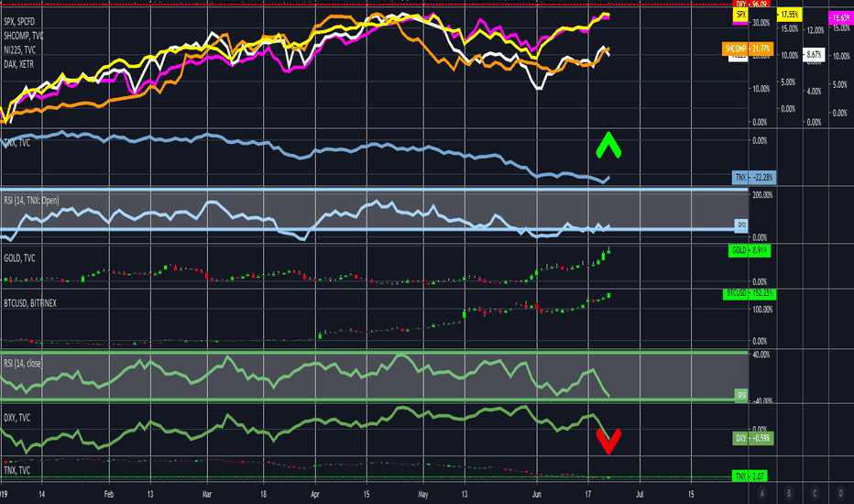Click the Mar date on time axis
Screen dimensions: 854x504
[207, 495]
